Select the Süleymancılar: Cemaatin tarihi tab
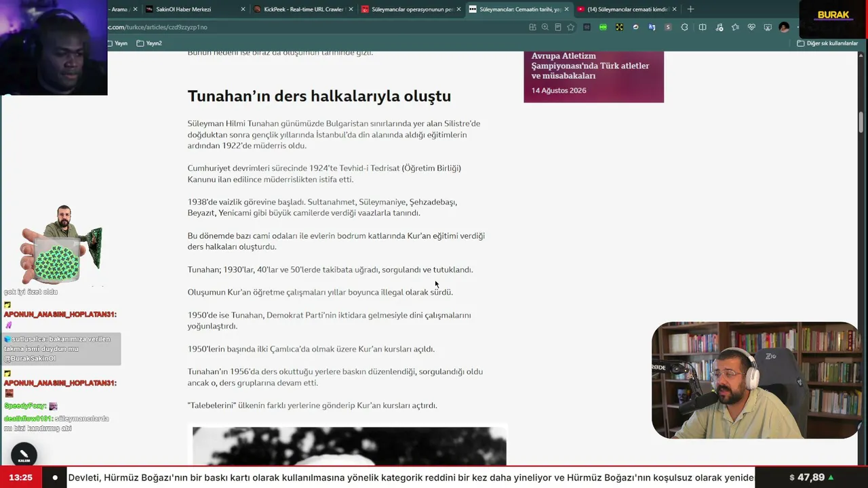 tap(519, 9)
